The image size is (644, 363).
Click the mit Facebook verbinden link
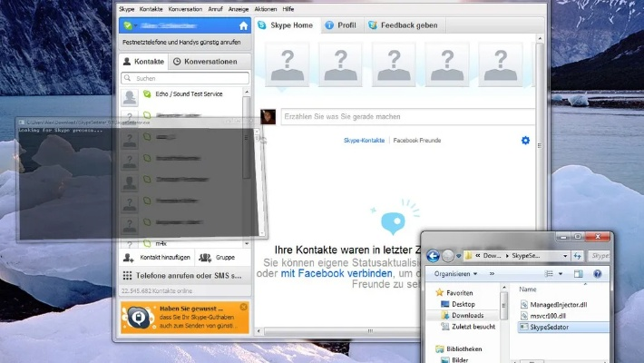click(337, 273)
